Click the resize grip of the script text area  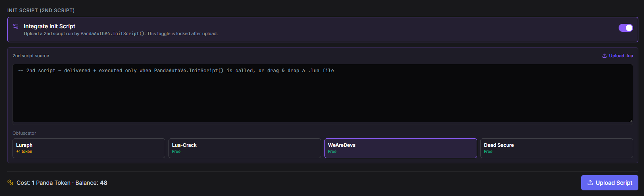(631, 120)
